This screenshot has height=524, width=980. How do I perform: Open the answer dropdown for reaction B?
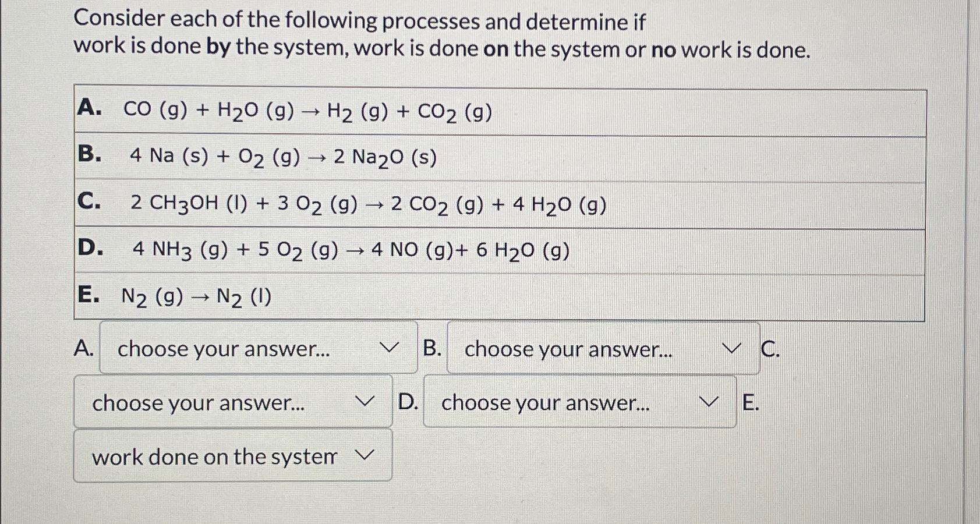point(603,349)
